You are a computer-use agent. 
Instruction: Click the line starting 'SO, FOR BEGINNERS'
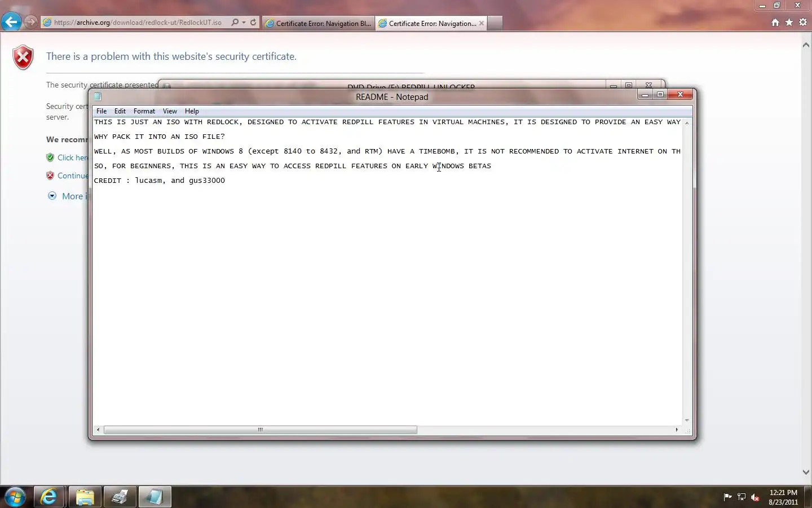point(293,166)
